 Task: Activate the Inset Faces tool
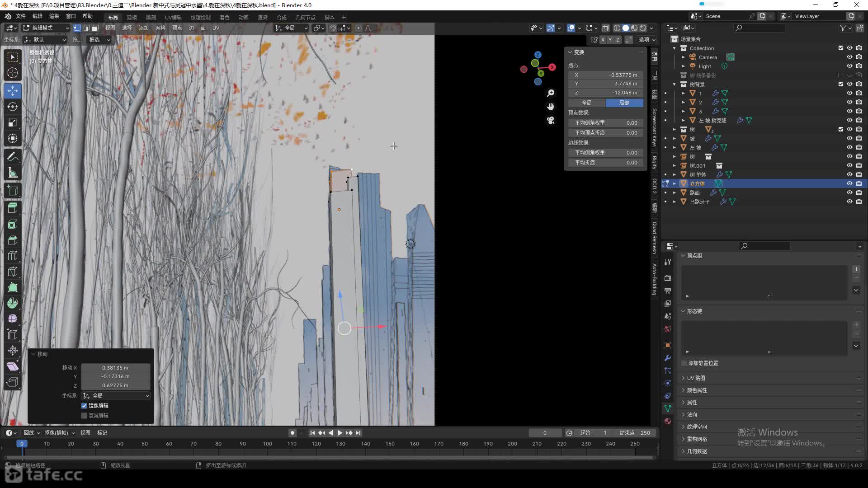pos(13,224)
